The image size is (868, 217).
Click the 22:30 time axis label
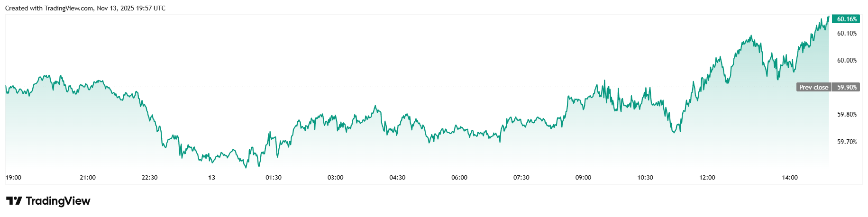[x=149, y=178]
